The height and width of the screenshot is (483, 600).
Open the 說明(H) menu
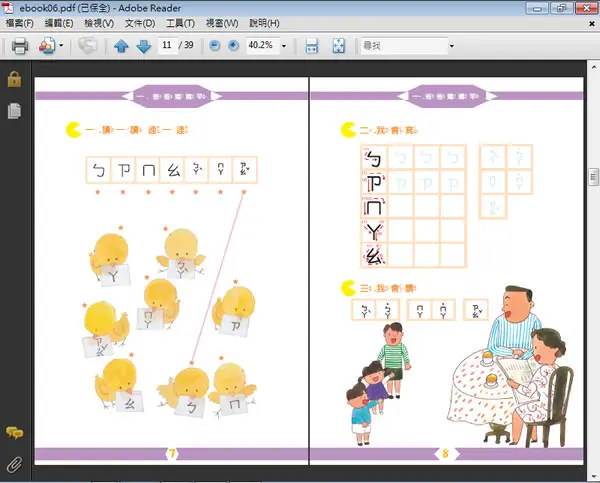(x=264, y=23)
